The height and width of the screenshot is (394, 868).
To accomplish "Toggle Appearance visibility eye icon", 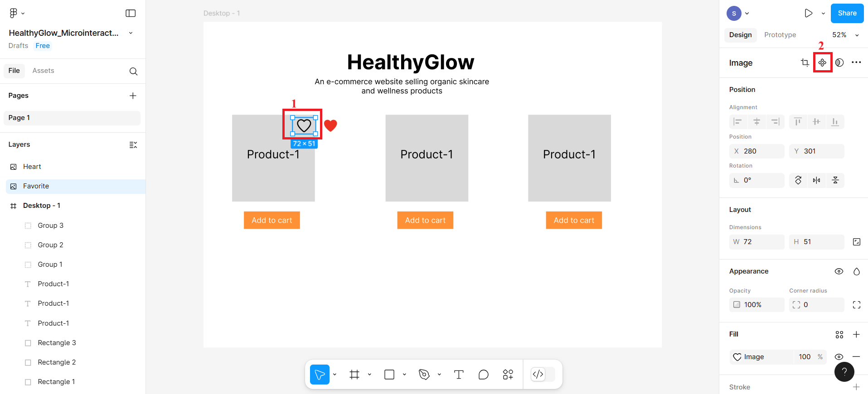I will point(839,271).
